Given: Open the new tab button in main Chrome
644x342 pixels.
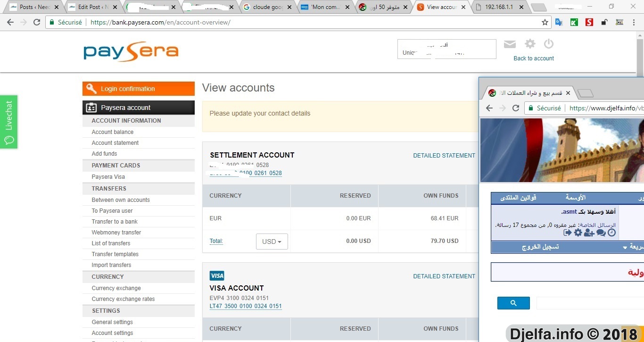Looking at the screenshot, I should pyautogui.click(x=539, y=7).
